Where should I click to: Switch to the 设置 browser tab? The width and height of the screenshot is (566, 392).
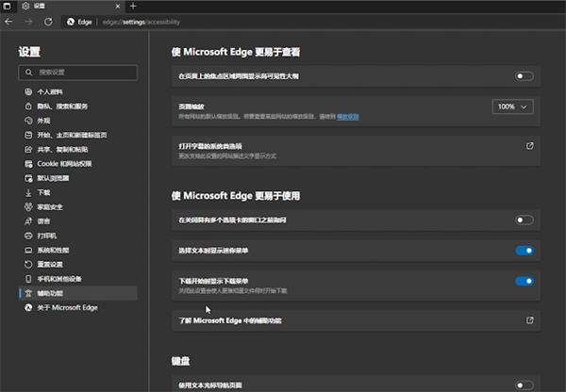[x=70, y=7]
